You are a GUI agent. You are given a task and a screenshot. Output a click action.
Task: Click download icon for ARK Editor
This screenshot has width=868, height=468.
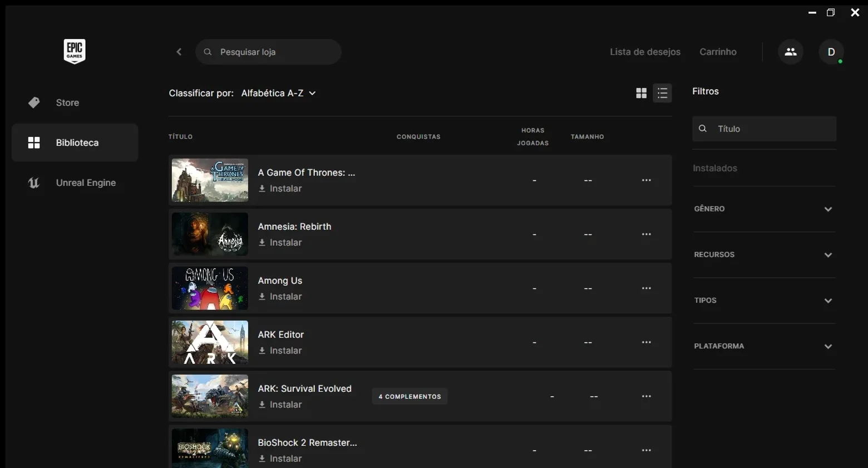click(262, 351)
